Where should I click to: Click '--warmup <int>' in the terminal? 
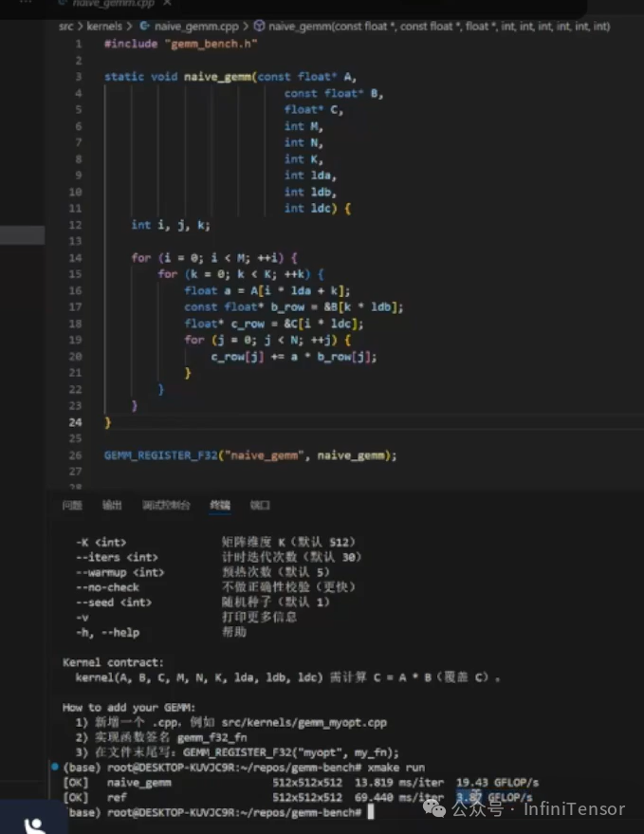click(120, 572)
